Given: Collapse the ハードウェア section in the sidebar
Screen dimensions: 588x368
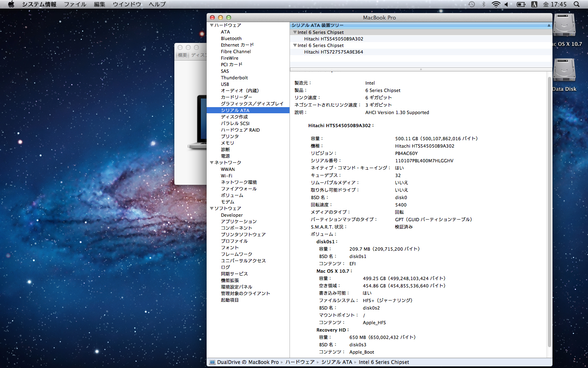Looking at the screenshot, I should (x=212, y=25).
